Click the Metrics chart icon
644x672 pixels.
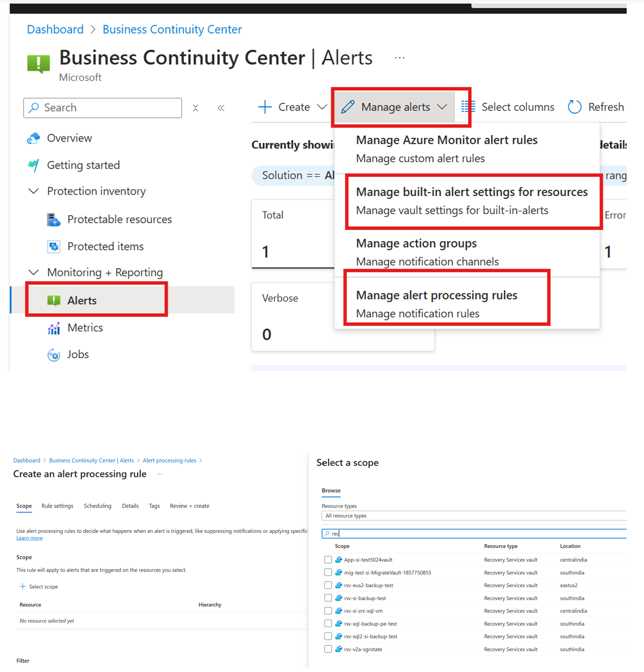(54, 328)
